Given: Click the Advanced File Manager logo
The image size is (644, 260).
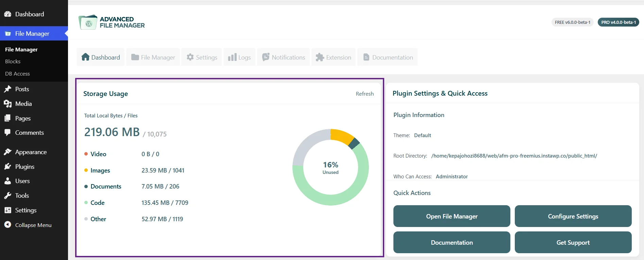Looking at the screenshot, I should click(x=112, y=22).
